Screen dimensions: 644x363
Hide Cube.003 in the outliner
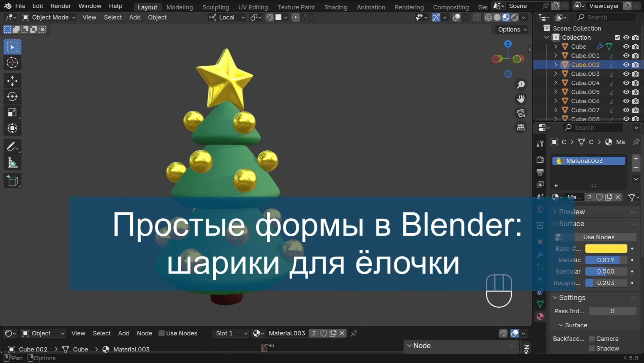coord(626,74)
